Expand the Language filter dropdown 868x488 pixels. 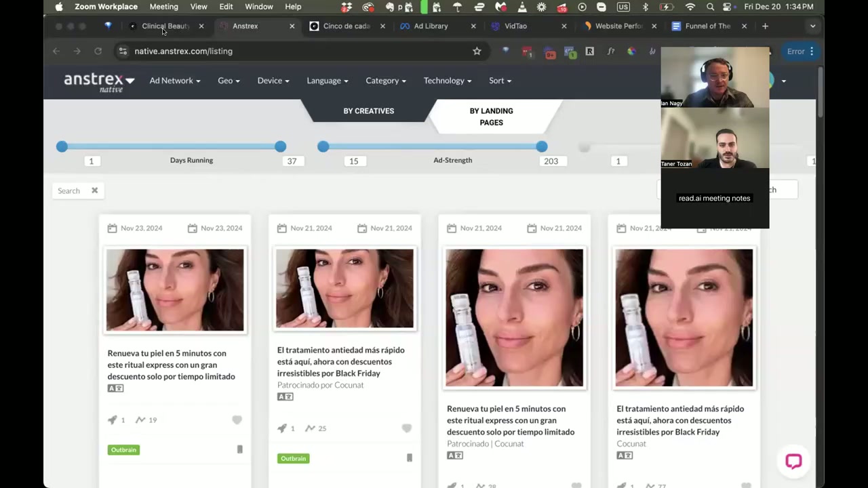pos(328,81)
